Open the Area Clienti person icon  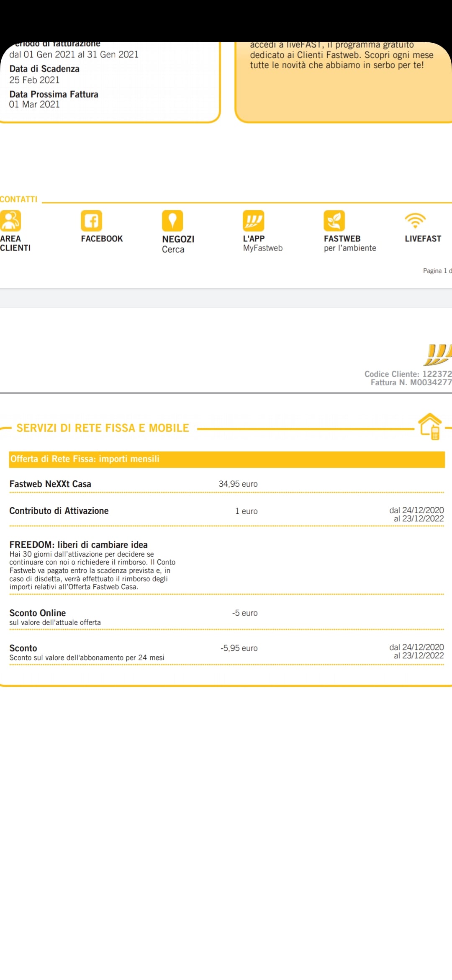pyautogui.click(x=10, y=221)
